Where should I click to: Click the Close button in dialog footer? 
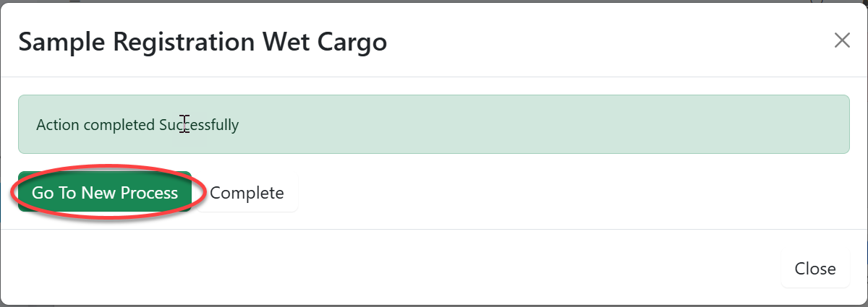point(815,269)
